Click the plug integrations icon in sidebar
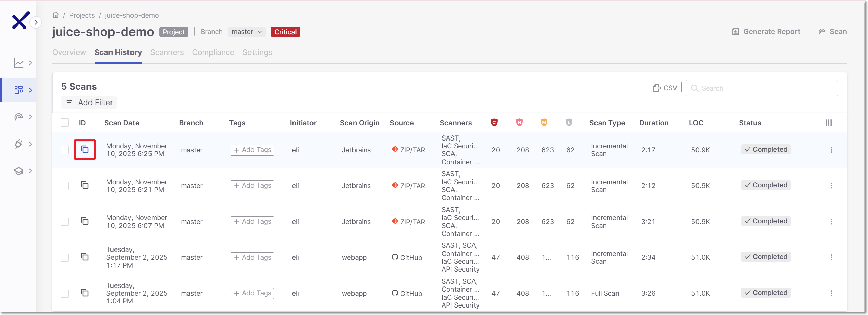 point(19,144)
